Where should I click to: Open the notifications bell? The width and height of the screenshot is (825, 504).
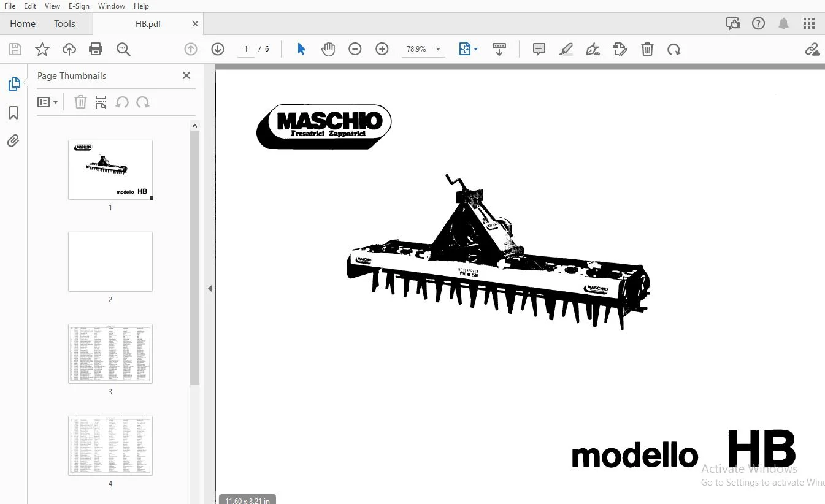784,23
